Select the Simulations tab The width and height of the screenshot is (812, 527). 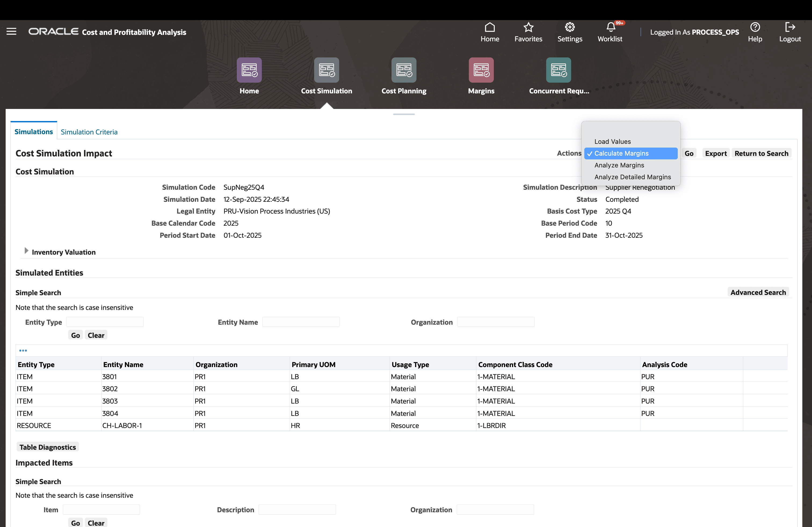[x=34, y=131]
